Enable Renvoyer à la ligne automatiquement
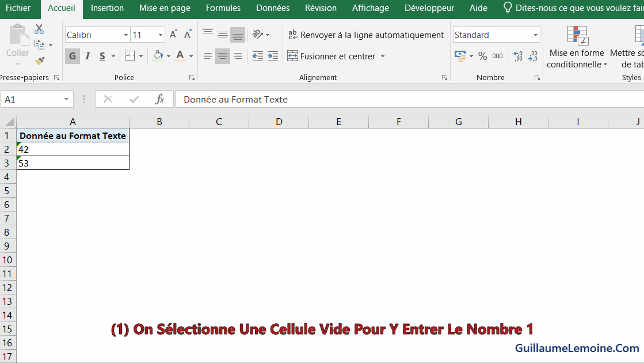644x363 pixels. point(367,35)
